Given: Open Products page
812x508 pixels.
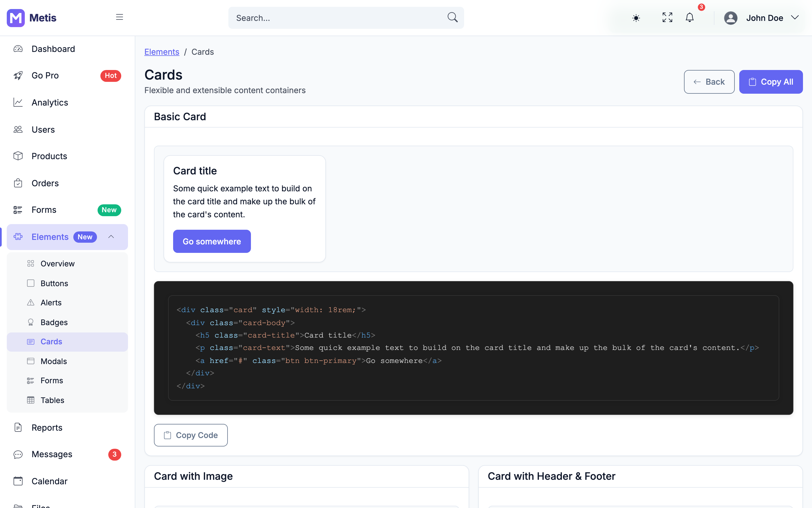Looking at the screenshot, I should pyautogui.click(x=67, y=156).
